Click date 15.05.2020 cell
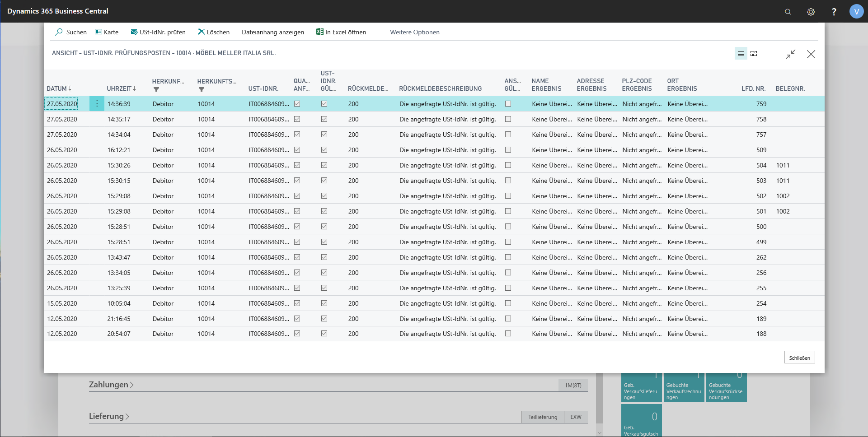 [62, 303]
